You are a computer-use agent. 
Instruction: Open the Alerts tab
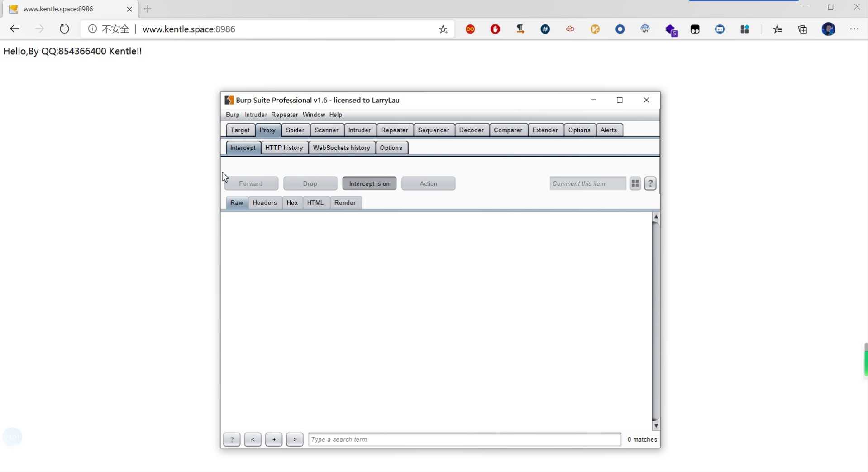pyautogui.click(x=609, y=130)
